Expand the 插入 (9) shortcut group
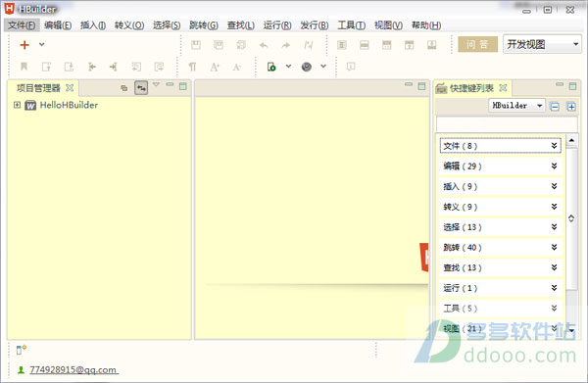The image size is (588, 383). 500,186
